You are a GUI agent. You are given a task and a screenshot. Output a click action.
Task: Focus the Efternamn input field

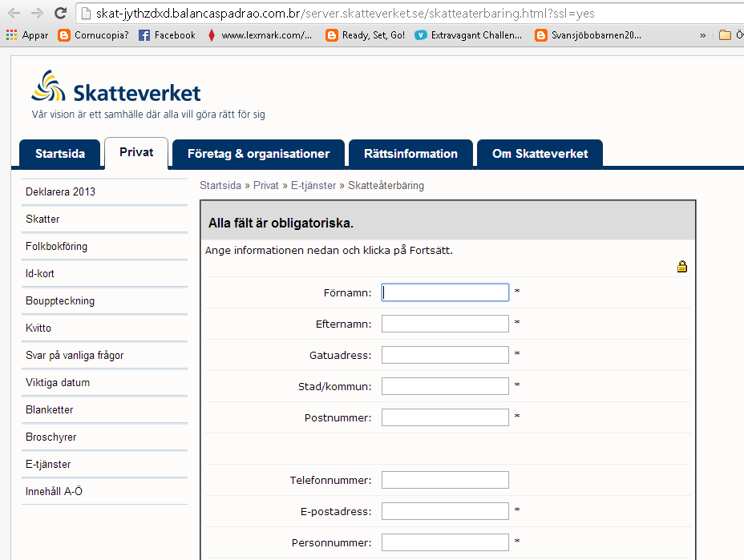pyautogui.click(x=445, y=324)
